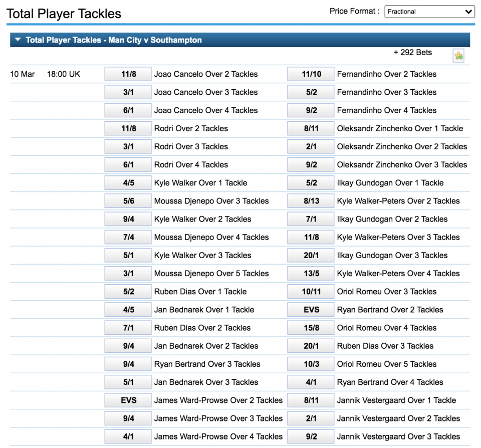Choose 10/3 Oriol Romeu Over 5 Tackles

[x=311, y=364]
